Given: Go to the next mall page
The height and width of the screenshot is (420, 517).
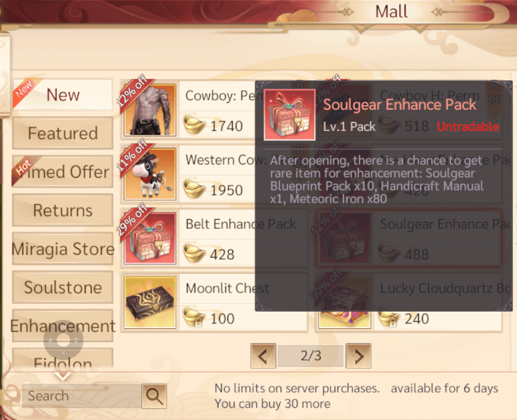Looking at the screenshot, I should (358, 356).
